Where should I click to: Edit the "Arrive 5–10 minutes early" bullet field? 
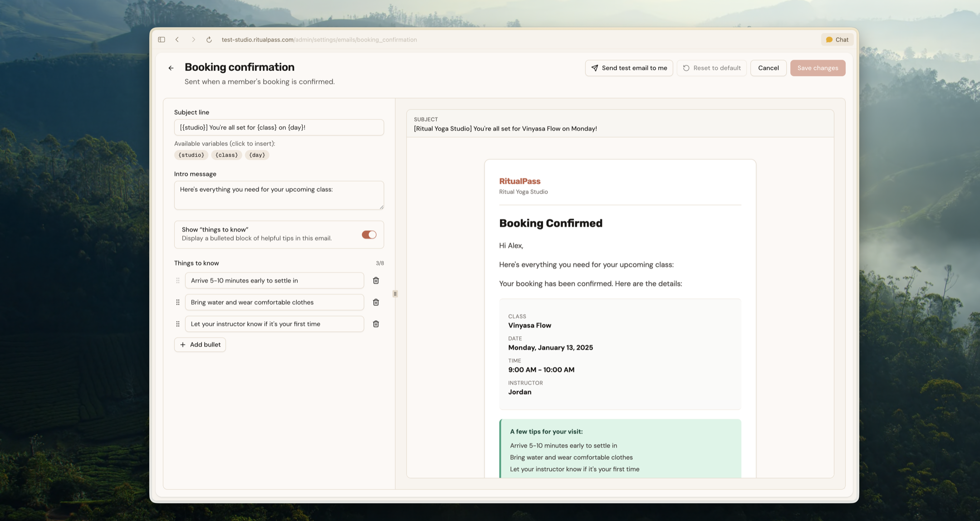(x=274, y=281)
